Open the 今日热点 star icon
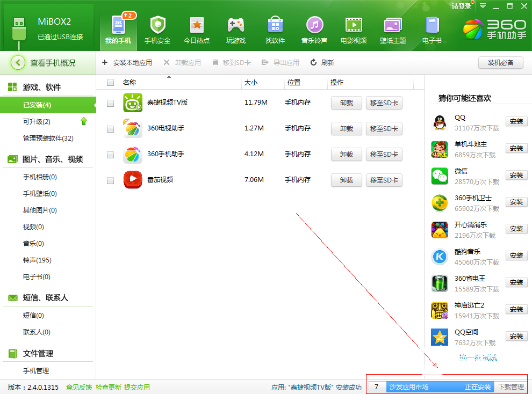 tap(197, 25)
